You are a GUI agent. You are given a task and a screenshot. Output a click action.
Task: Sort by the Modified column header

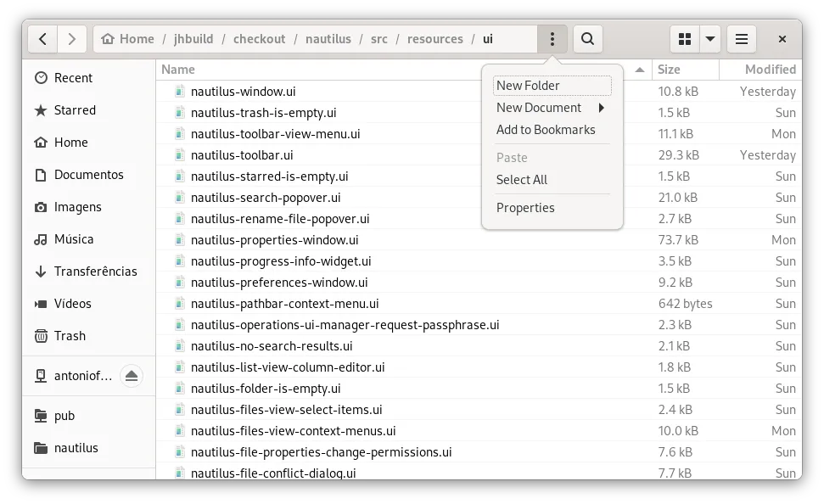(770, 70)
